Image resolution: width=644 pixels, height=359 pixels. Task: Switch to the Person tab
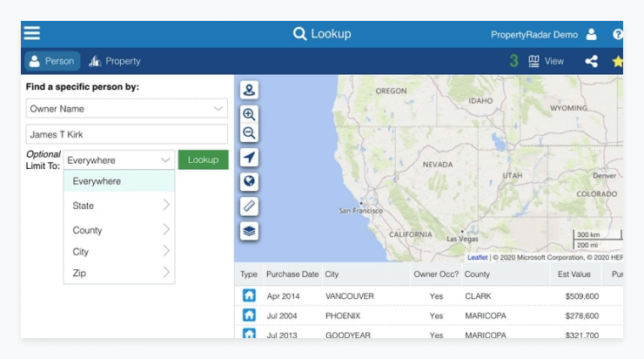[x=51, y=61]
